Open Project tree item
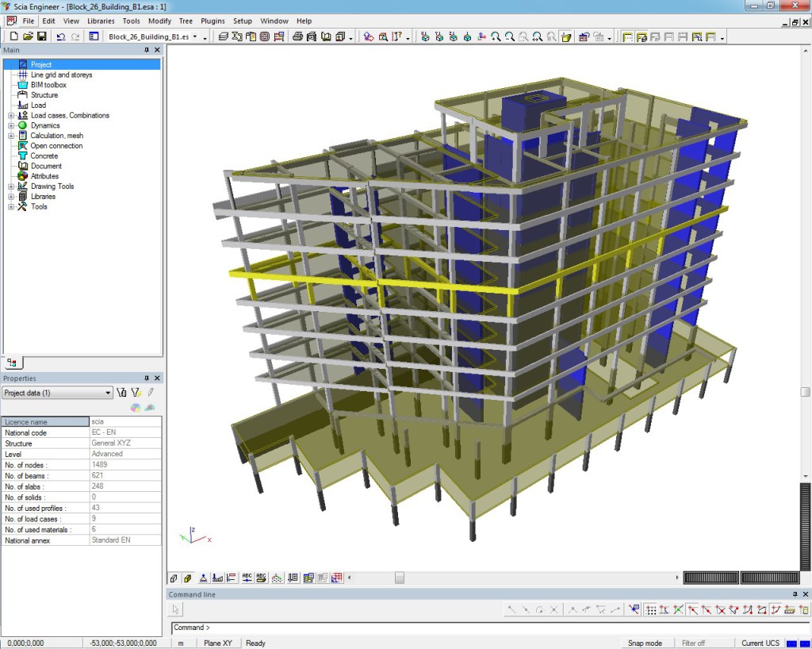The image size is (812, 649). [x=41, y=64]
